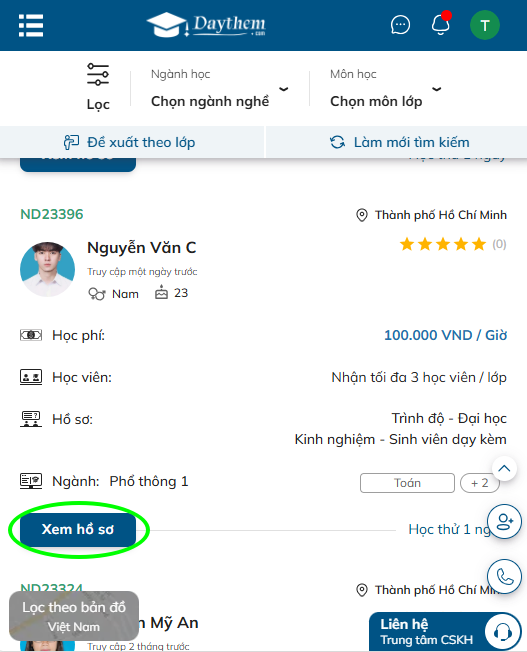Screen dimensions: 527x652
Task: Click the Xem hồ sơ button
Action: (x=78, y=529)
